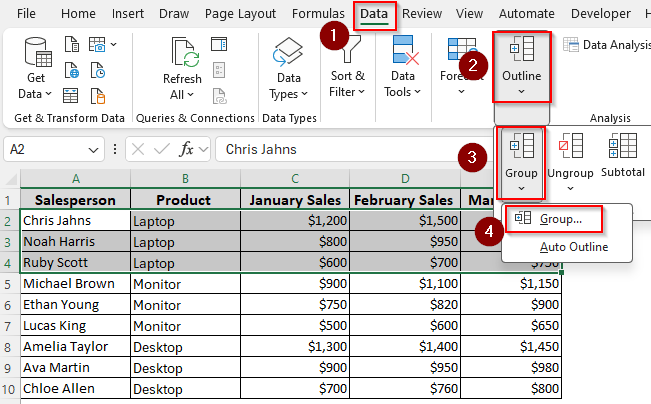Click the query Properties icon
Viewport: 651px width, 404px height.
[219, 70]
